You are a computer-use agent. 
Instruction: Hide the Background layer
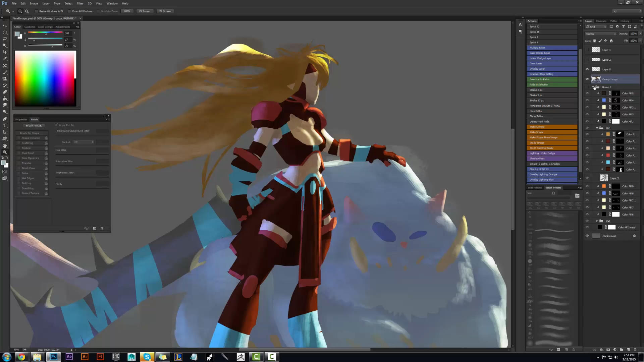click(x=587, y=236)
